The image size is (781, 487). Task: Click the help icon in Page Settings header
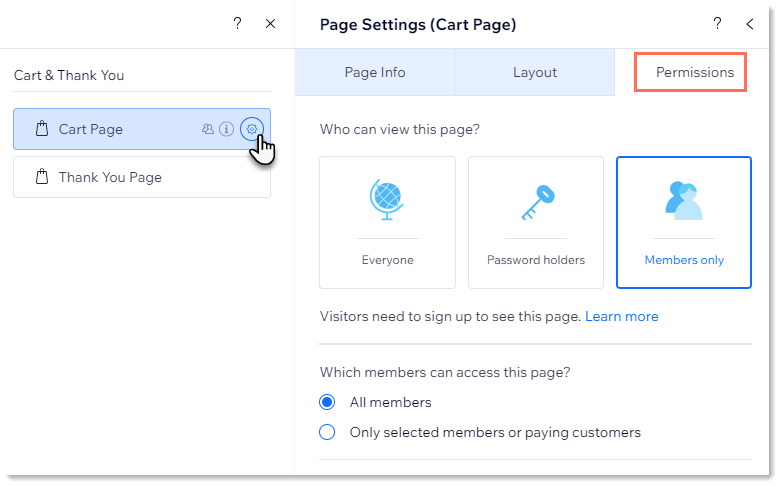(x=717, y=23)
